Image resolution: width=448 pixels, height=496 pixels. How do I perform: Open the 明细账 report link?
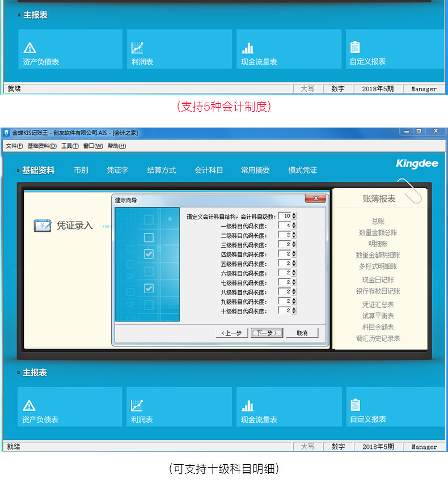378,244
